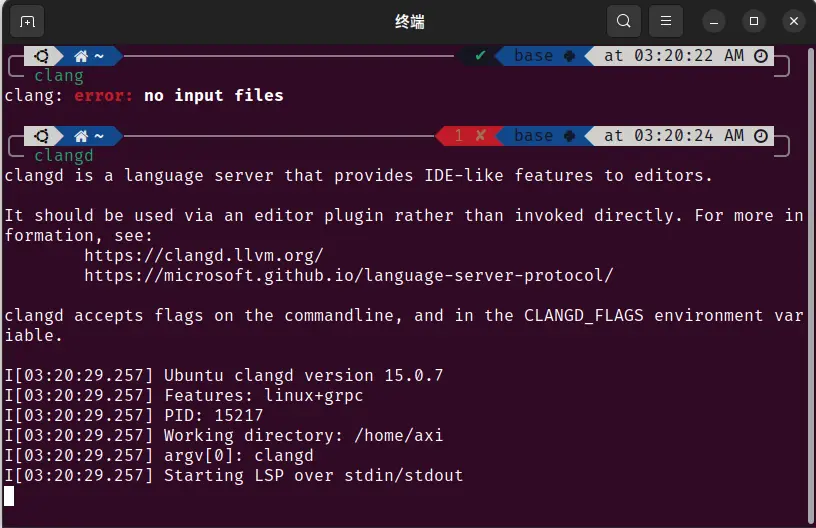Click the clock icon beside 03:20:22 AM
Screen dimensions: 816x528
761,56
